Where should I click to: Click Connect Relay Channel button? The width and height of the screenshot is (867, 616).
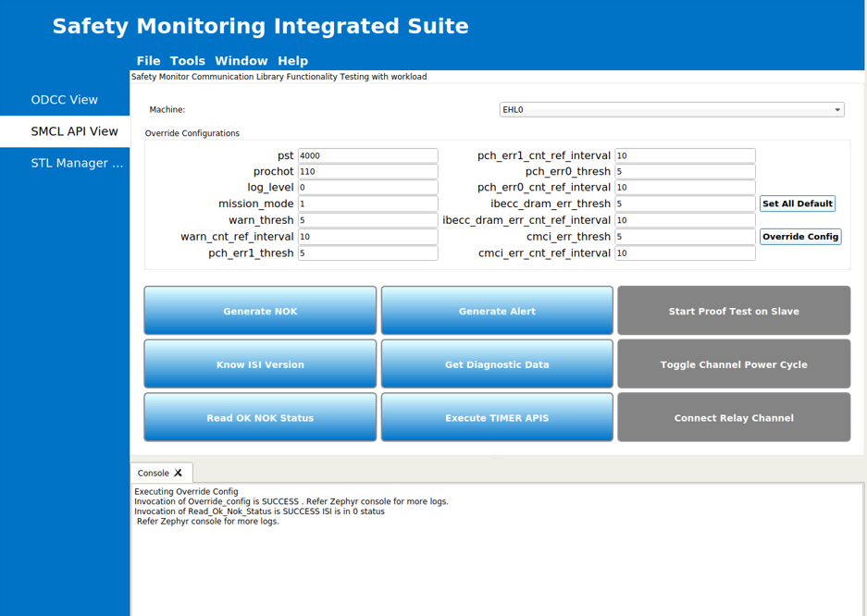734,418
